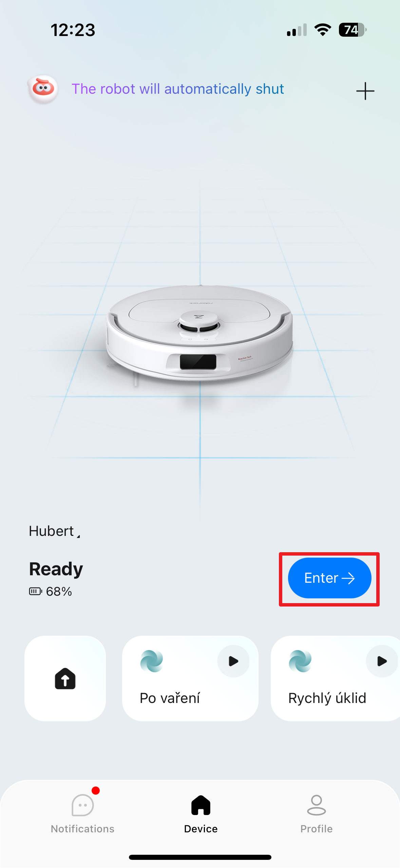Start the Rychlý úklid routine play button
The height and width of the screenshot is (868, 400).
[382, 661]
